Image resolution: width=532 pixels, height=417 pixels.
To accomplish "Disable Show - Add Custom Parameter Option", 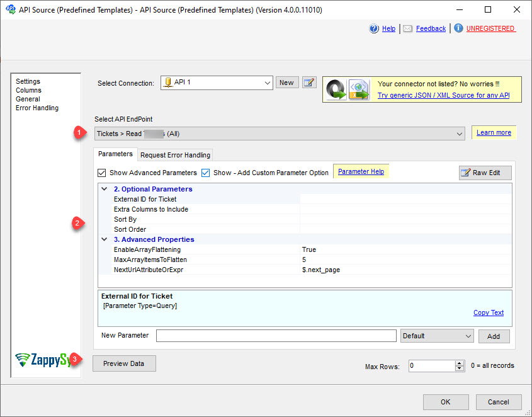I will tap(205, 172).
